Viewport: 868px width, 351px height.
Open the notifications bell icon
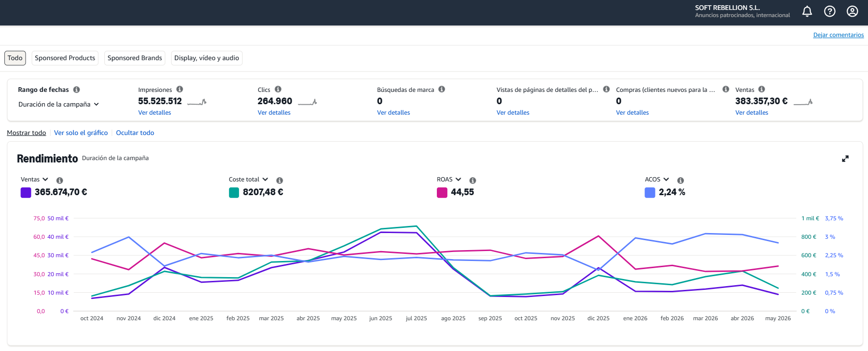point(807,11)
